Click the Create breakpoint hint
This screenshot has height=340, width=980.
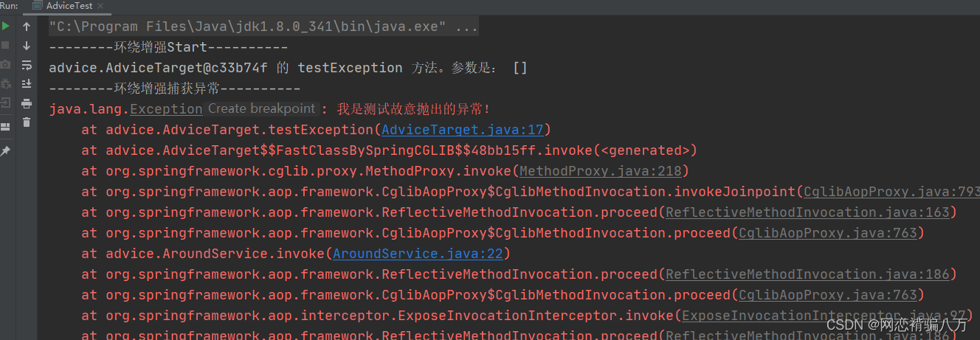[261, 108]
